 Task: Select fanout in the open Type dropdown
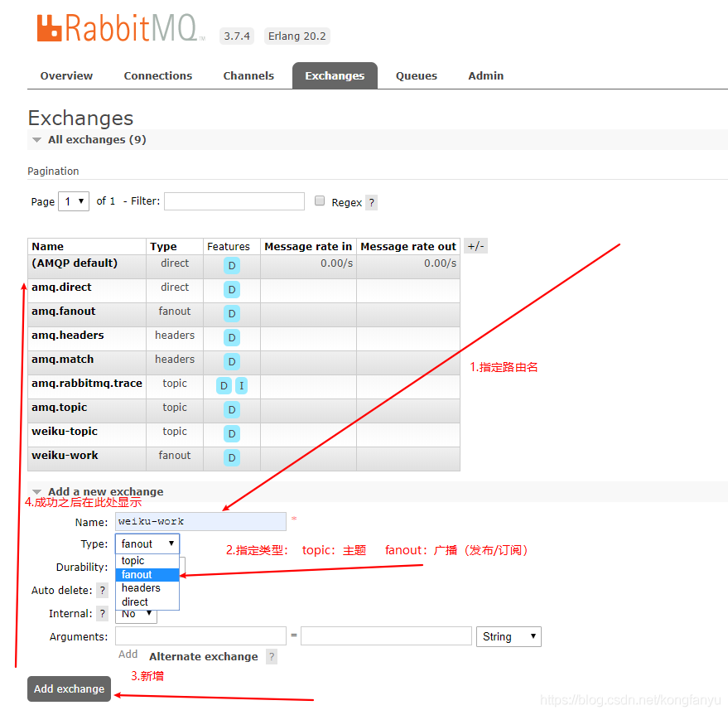(x=138, y=574)
